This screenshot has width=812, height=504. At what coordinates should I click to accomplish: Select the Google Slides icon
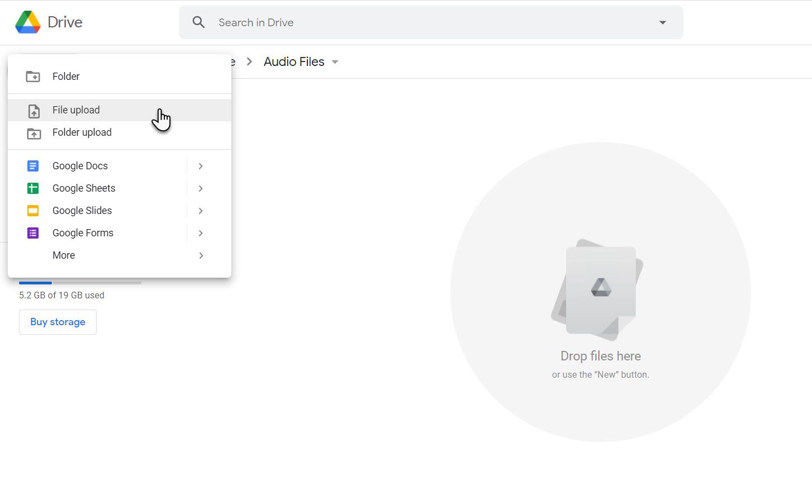coord(32,210)
